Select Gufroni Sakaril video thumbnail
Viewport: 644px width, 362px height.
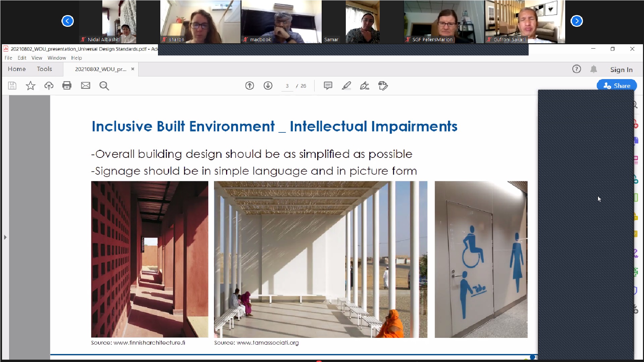pyautogui.click(x=525, y=22)
